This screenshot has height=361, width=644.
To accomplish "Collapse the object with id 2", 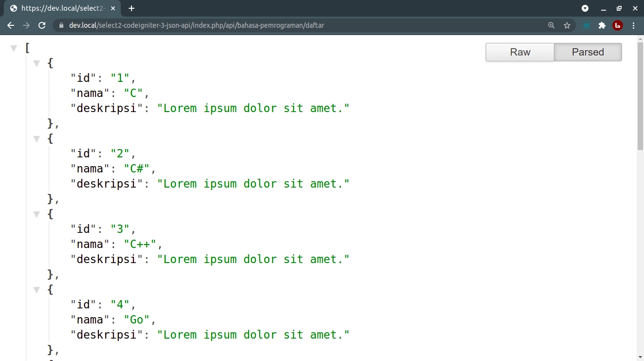I will click(x=37, y=139).
